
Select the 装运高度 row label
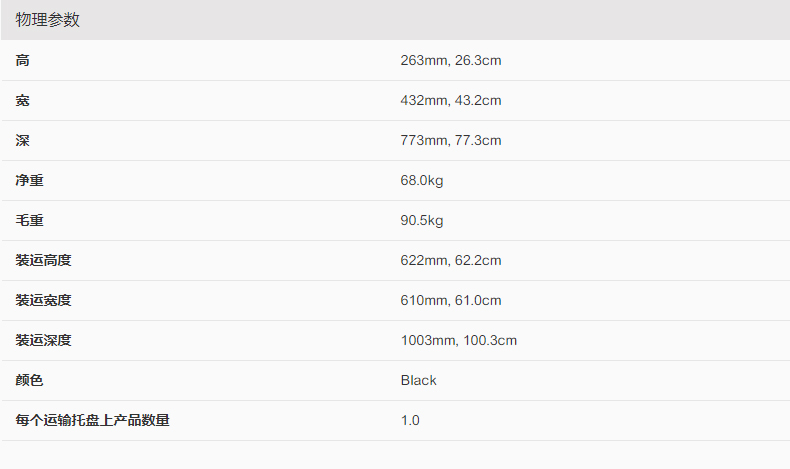click(x=44, y=261)
